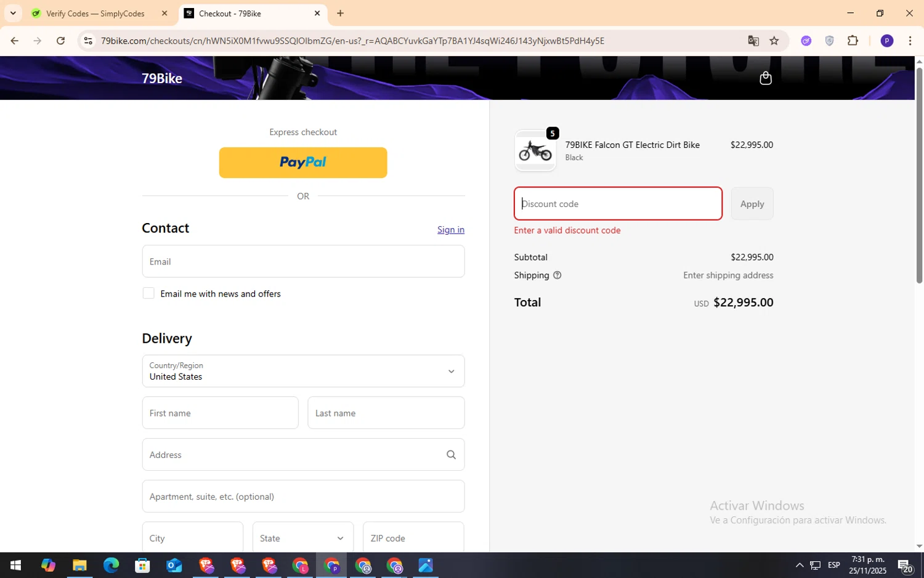This screenshot has height=578, width=924.
Task: Open Chrome three-dot menu
Action: [x=910, y=41]
